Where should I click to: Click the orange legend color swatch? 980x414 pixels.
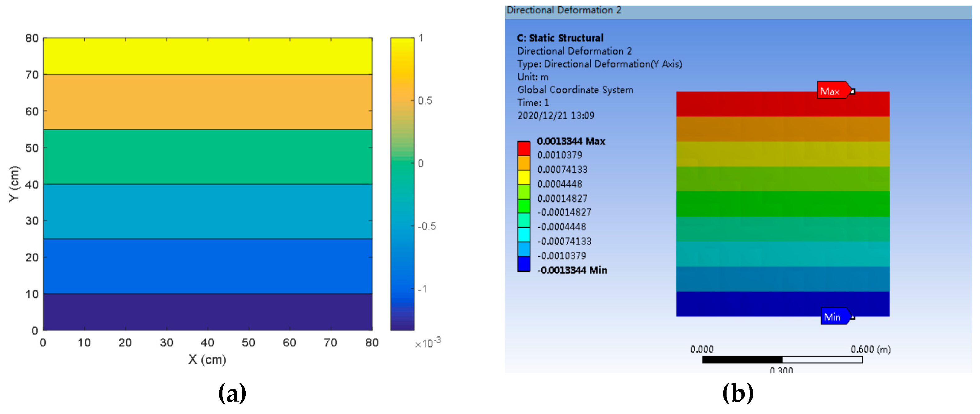tap(523, 163)
